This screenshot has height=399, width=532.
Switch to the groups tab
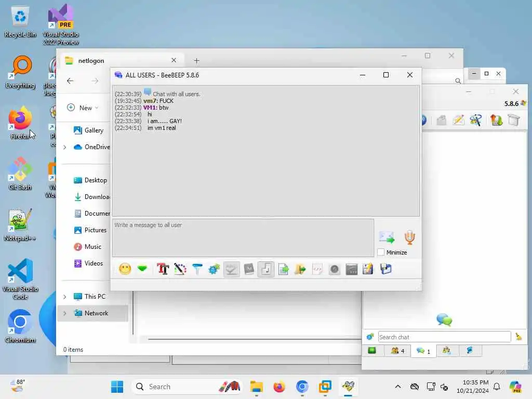pos(446,351)
